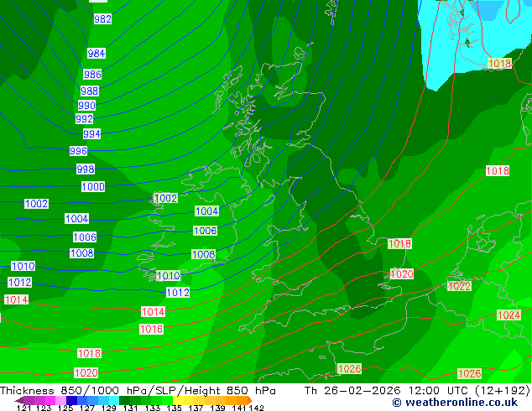The width and height of the screenshot is (532, 411).
Task: Click the light pink legend swatch
Action: (x=60, y=400)
